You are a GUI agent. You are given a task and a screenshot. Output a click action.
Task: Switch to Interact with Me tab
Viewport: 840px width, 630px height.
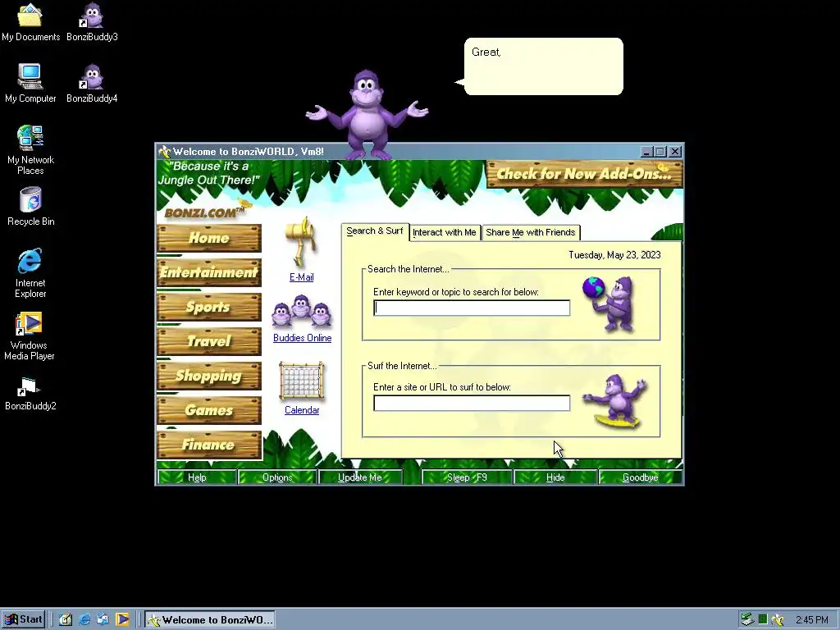coord(444,232)
